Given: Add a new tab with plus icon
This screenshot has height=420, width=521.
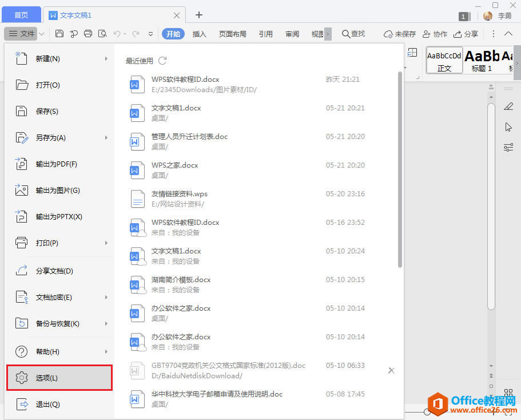Looking at the screenshot, I should [x=198, y=15].
